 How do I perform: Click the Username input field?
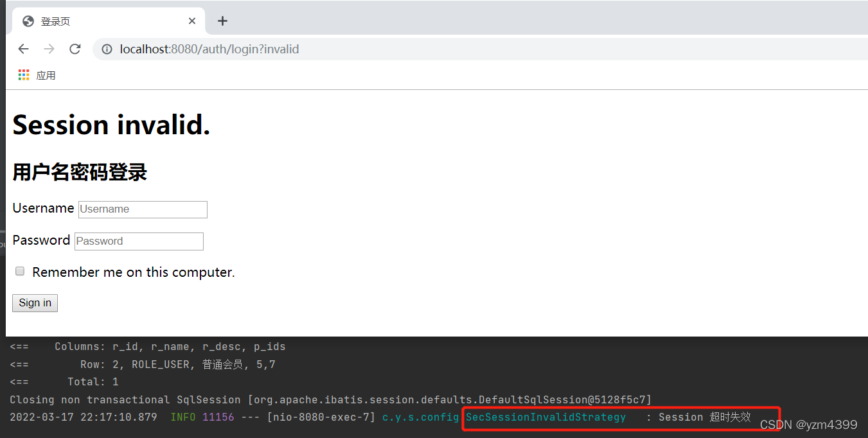pos(143,209)
